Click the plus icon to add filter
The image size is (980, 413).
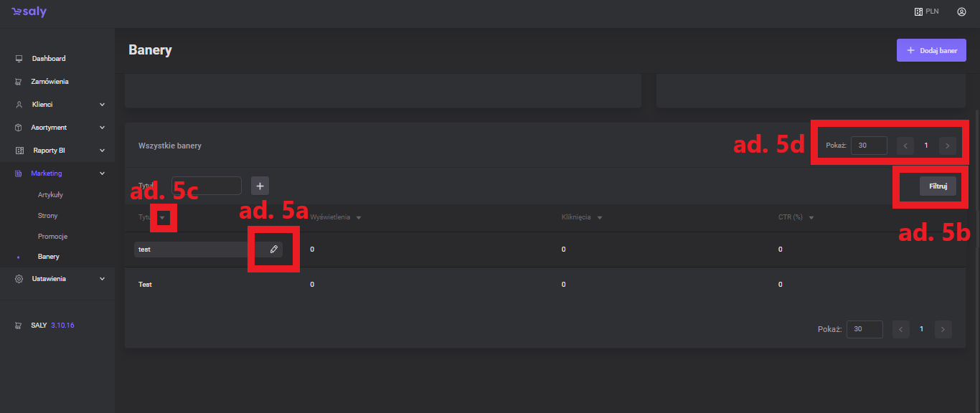click(x=260, y=186)
